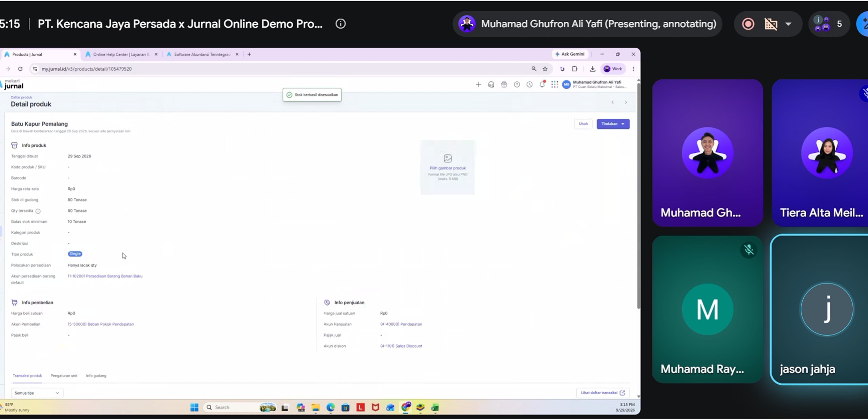868x419 pixels.
Task: Switch to the Info gudang tab
Action: tap(96, 376)
